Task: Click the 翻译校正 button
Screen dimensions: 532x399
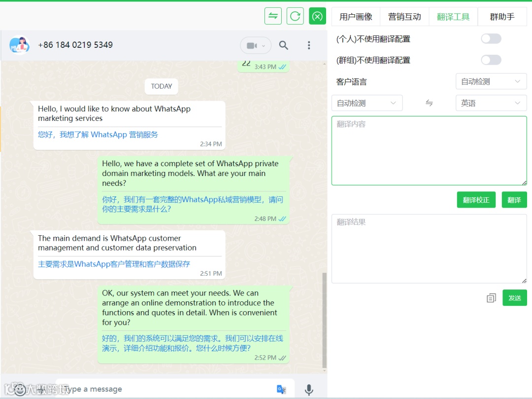Action: (476, 200)
